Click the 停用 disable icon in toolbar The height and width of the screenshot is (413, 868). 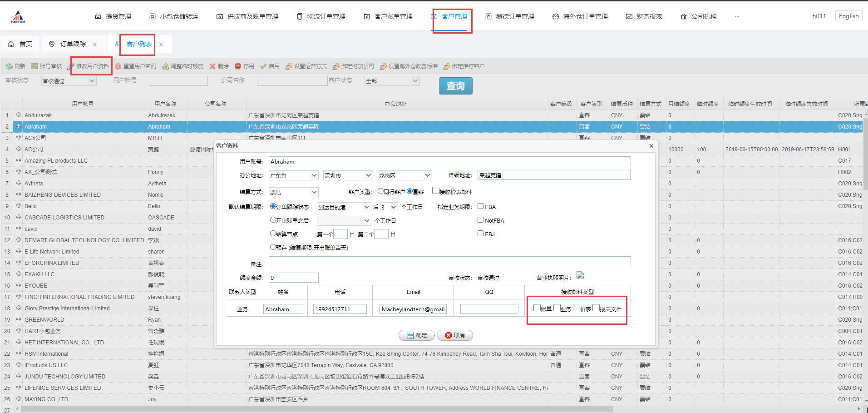238,66
